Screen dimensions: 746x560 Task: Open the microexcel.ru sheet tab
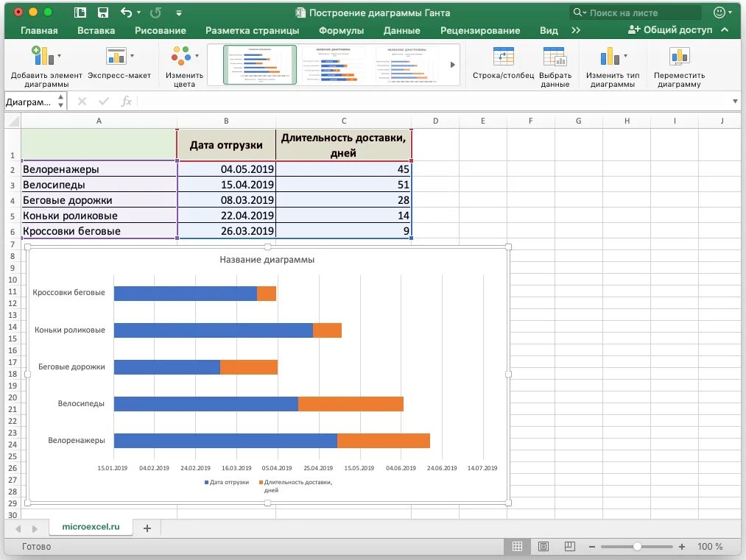click(91, 527)
